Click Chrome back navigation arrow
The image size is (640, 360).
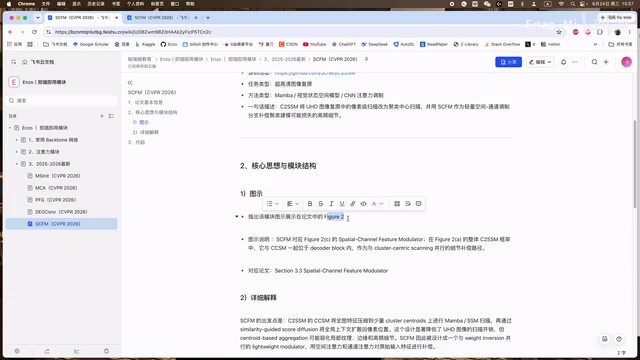[11, 32]
